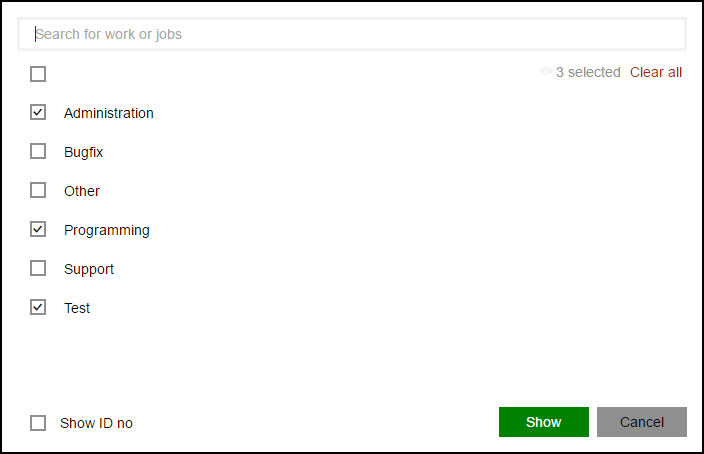Click the 3 selected text
The width and height of the screenshot is (704, 454).
(588, 72)
